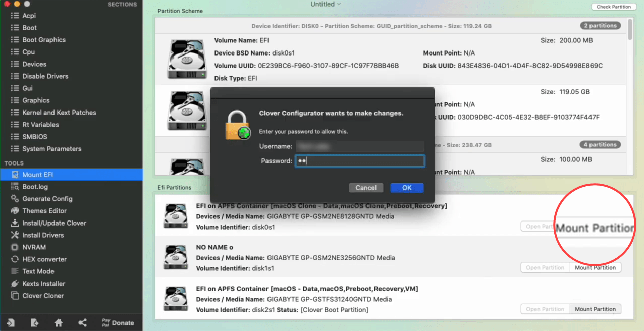644x331 pixels.
Task: Open the Acpi section
Action: point(71,16)
